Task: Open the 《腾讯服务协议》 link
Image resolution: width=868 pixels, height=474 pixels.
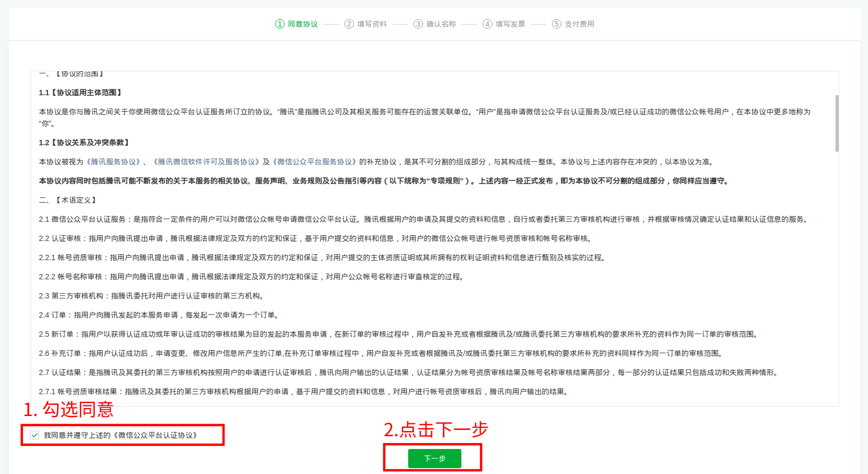Action: pos(114,162)
